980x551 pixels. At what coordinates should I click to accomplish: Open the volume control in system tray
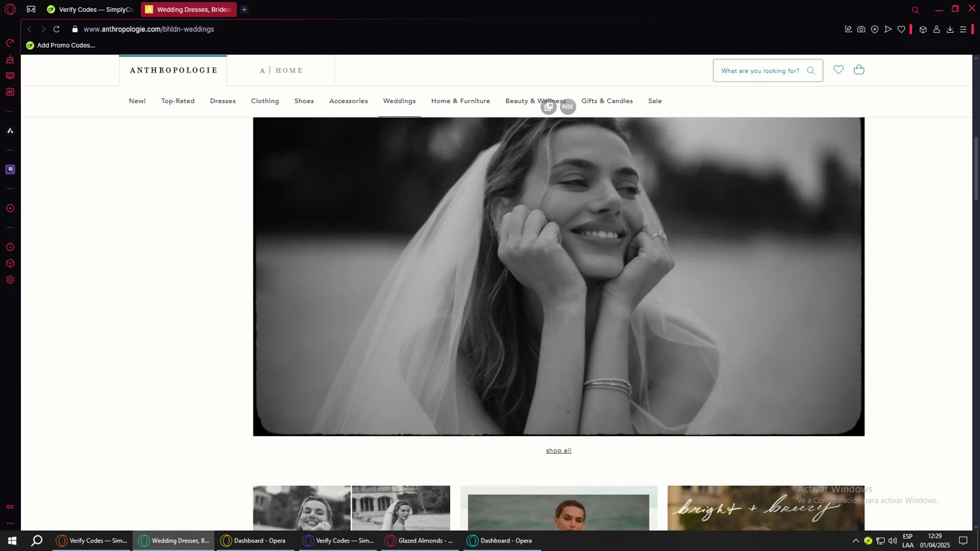(x=892, y=541)
